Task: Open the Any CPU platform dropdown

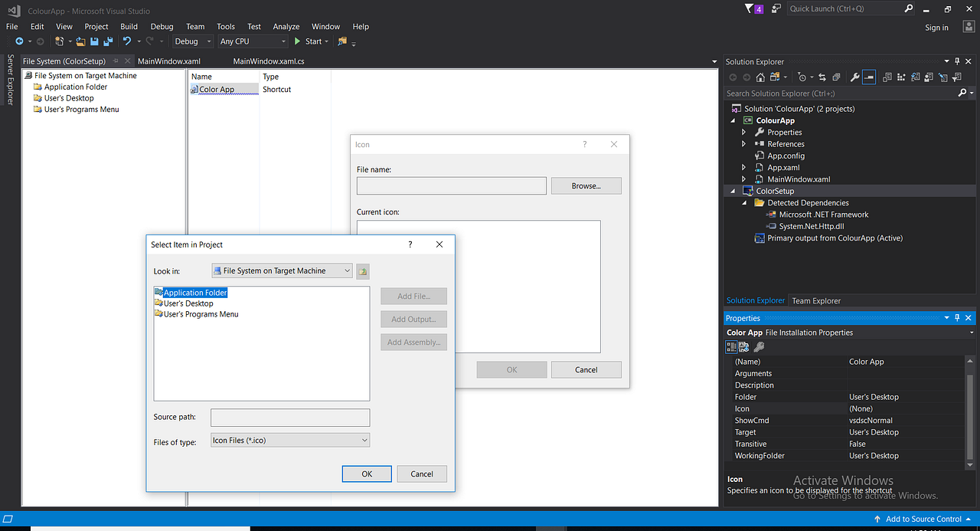Action: point(282,41)
